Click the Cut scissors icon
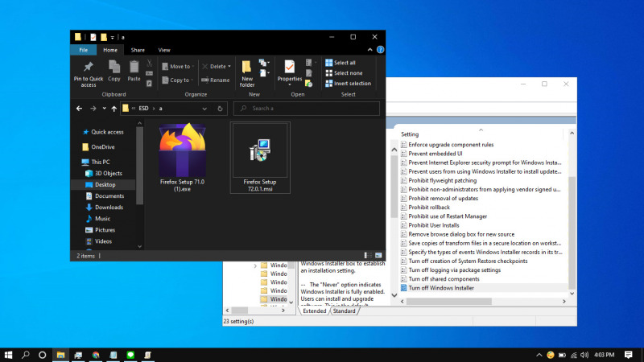Image resolution: width=644 pixels, height=362 pixels. pos(150,63)
